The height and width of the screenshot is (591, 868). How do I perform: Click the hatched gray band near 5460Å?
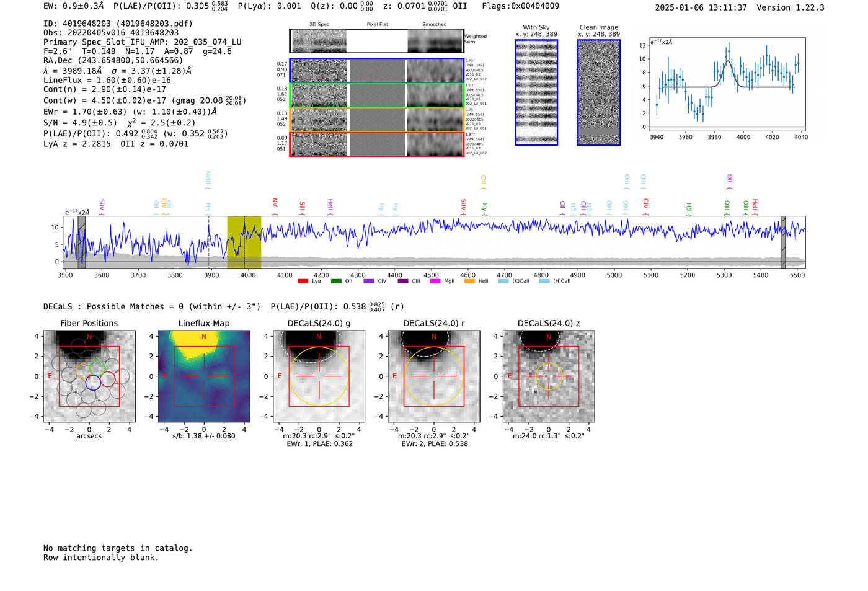click(x=783, y=242)
